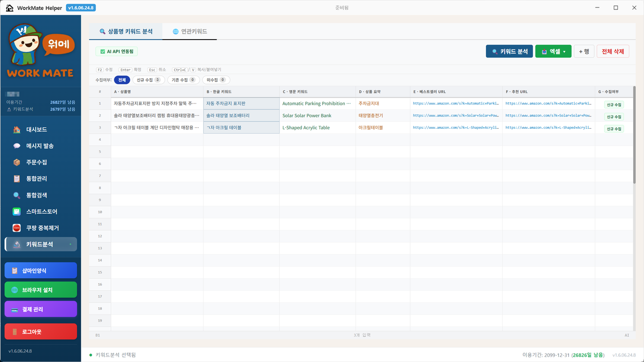Open the 상품명 키워드 분석 tab

(126, 32)
